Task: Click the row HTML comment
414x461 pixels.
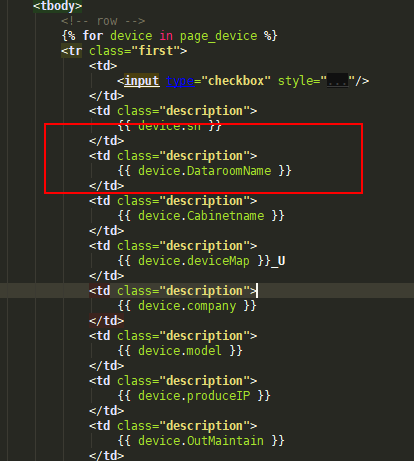Action: 103,21
